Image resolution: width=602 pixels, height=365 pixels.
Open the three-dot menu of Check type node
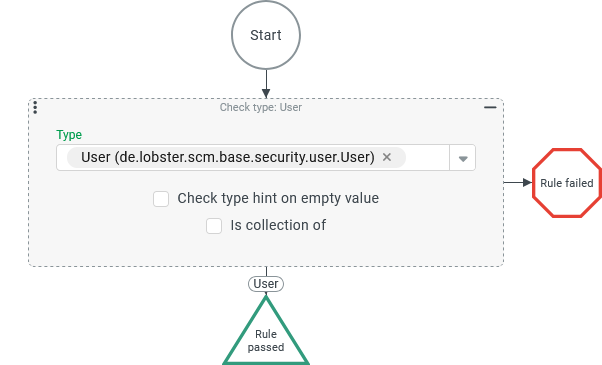(x=35, y=107)
